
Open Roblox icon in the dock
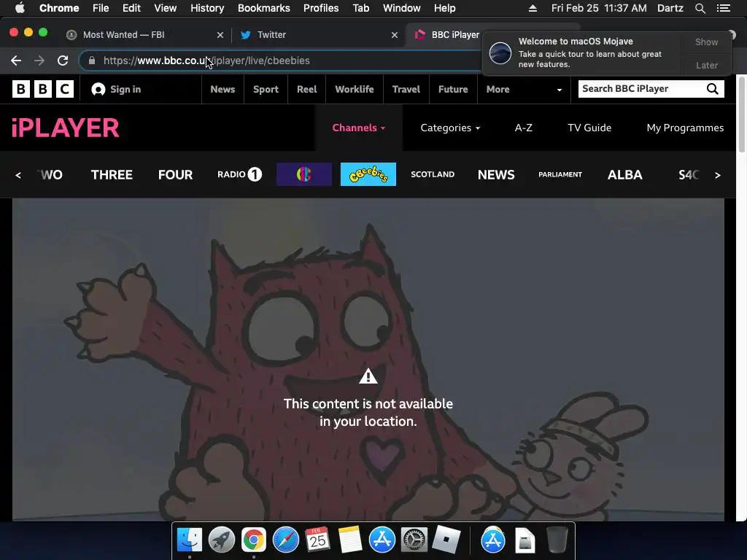coord(446,540)
